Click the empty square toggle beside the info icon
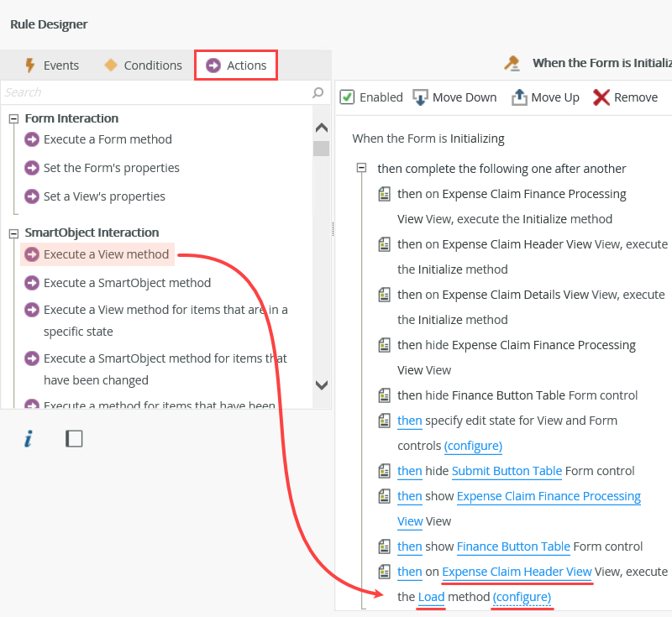 pos(74,437)
